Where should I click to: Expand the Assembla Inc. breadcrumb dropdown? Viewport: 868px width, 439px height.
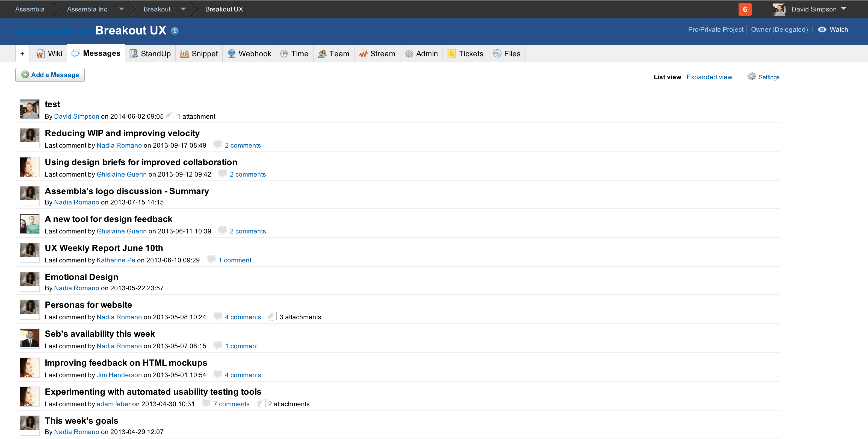[121, 9]
